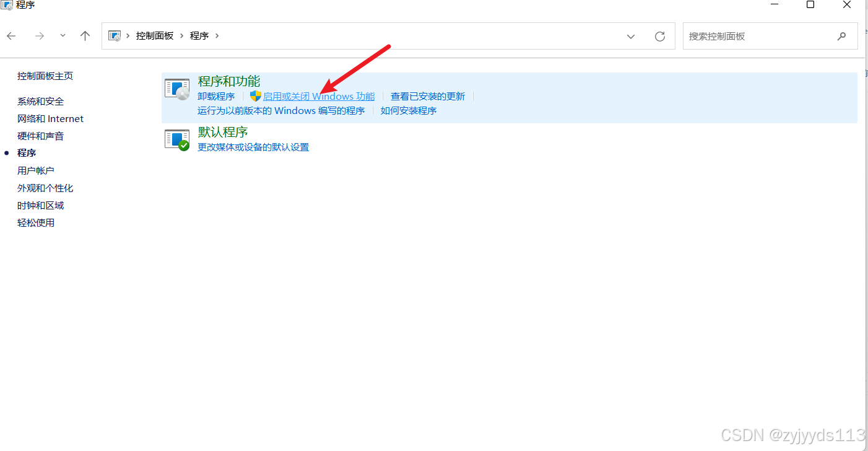Open 时钟和区域 category
The width and height of the screenshot is (868, 451).
click(41, 205)
